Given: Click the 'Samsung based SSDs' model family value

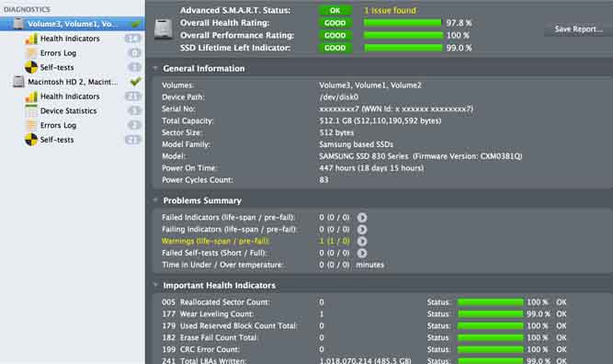Looking at the screenshot, I should tap(357, 144).
